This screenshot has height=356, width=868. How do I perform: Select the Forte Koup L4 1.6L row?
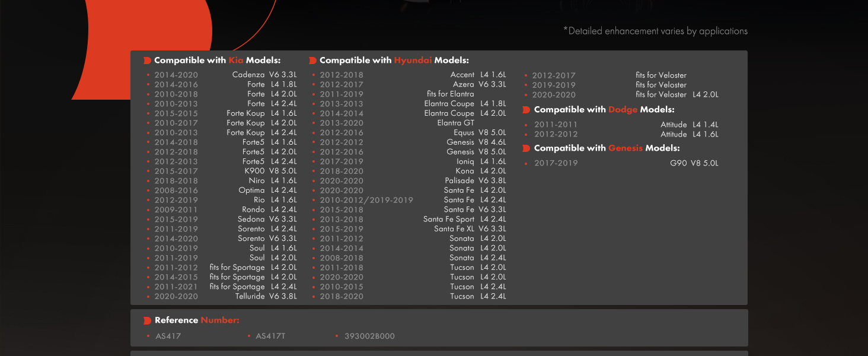pos(222,113)
